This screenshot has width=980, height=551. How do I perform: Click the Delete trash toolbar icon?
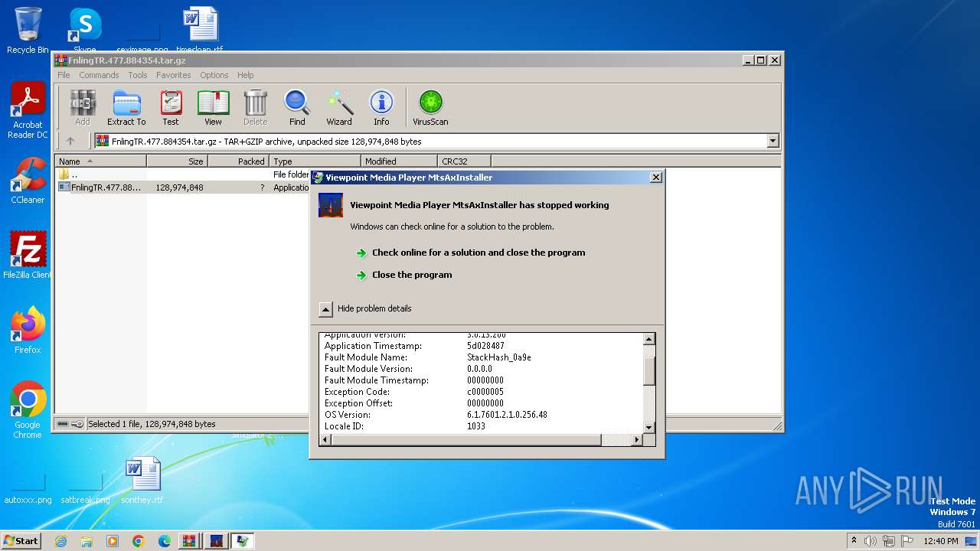click(x=255, y=107)
